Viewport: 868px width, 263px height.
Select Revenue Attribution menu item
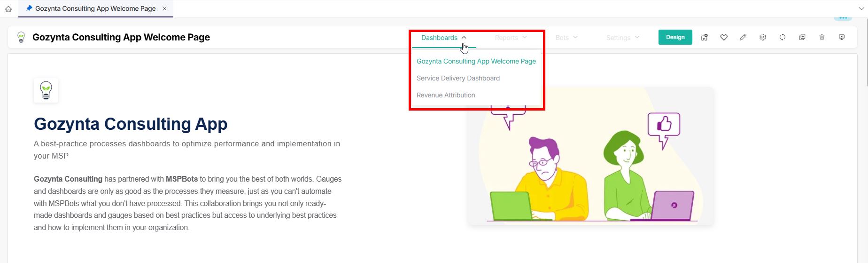[446, 95]
